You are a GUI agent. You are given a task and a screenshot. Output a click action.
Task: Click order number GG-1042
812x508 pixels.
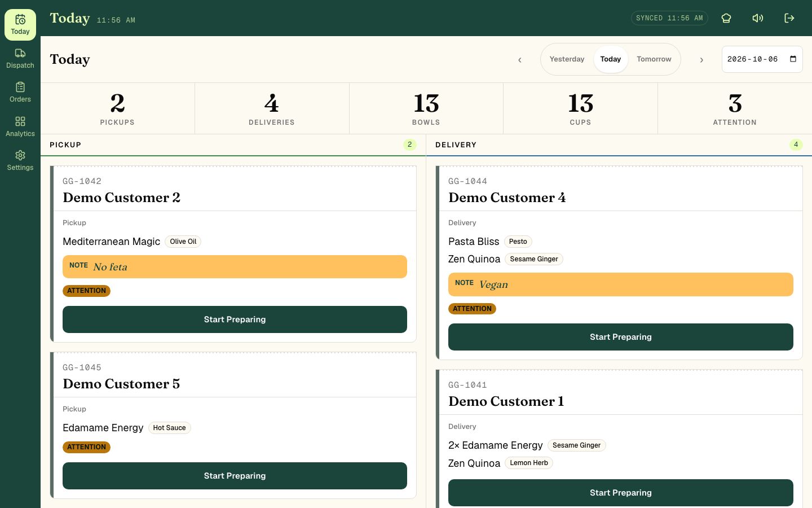(x=82, y=181)
